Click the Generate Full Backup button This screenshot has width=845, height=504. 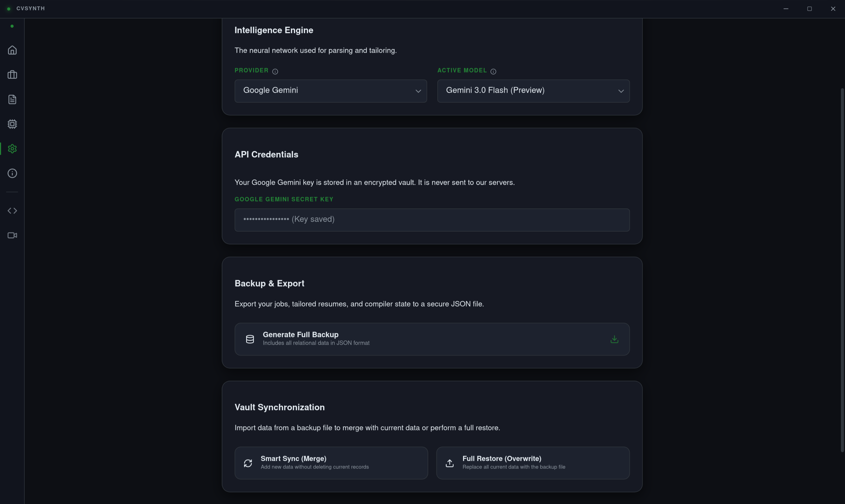coord(432,339)
